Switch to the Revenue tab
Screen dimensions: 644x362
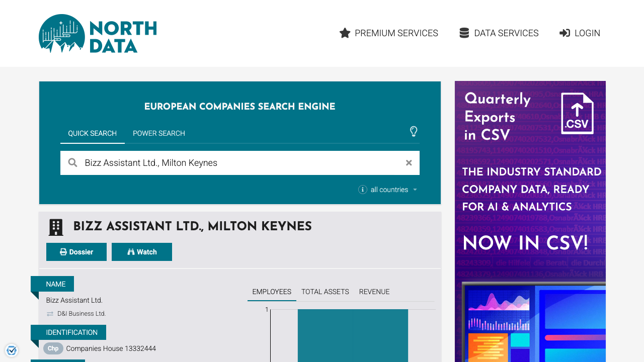click(x=374, y=292)
